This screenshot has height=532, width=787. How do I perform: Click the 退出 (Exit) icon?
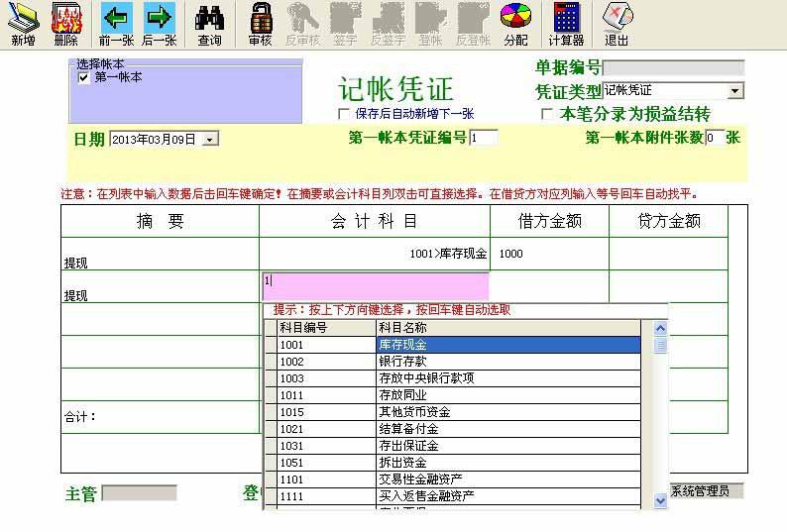click(617, 24)
